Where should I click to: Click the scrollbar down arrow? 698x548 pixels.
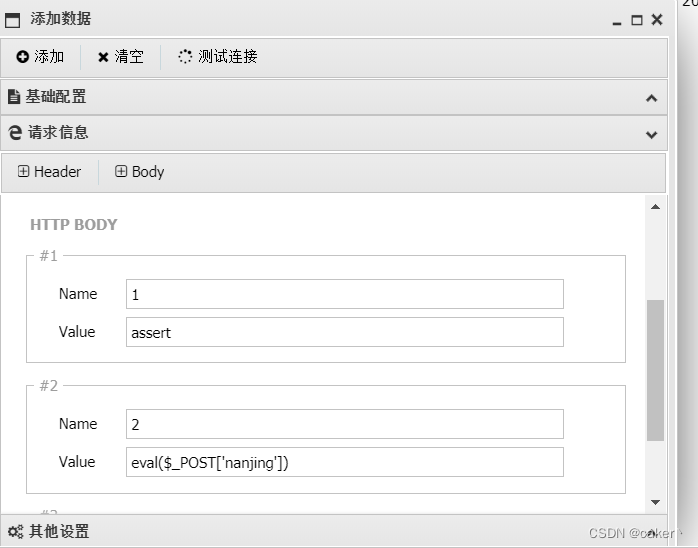[655, 502]
